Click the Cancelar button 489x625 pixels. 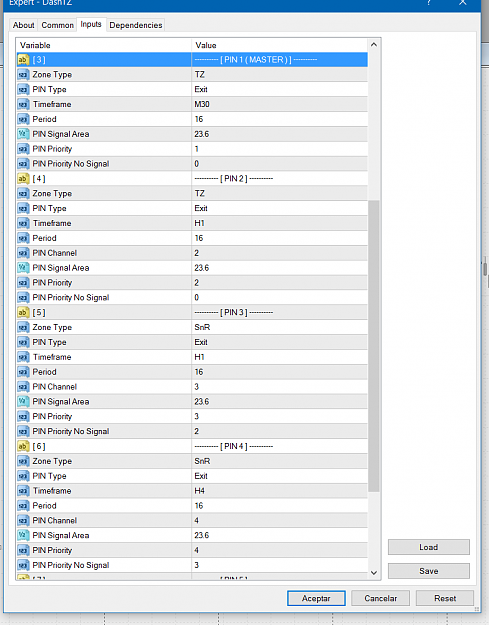point(380,598)
